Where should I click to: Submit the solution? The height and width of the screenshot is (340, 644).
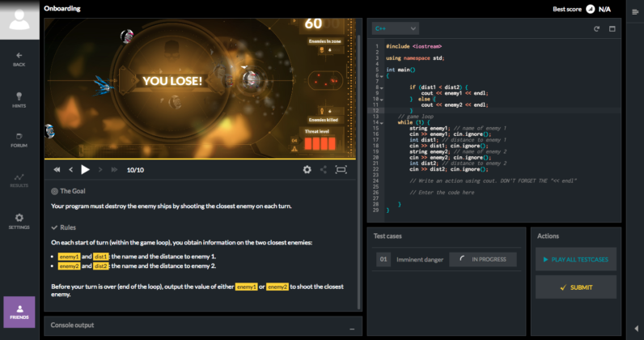click(577, 287)
